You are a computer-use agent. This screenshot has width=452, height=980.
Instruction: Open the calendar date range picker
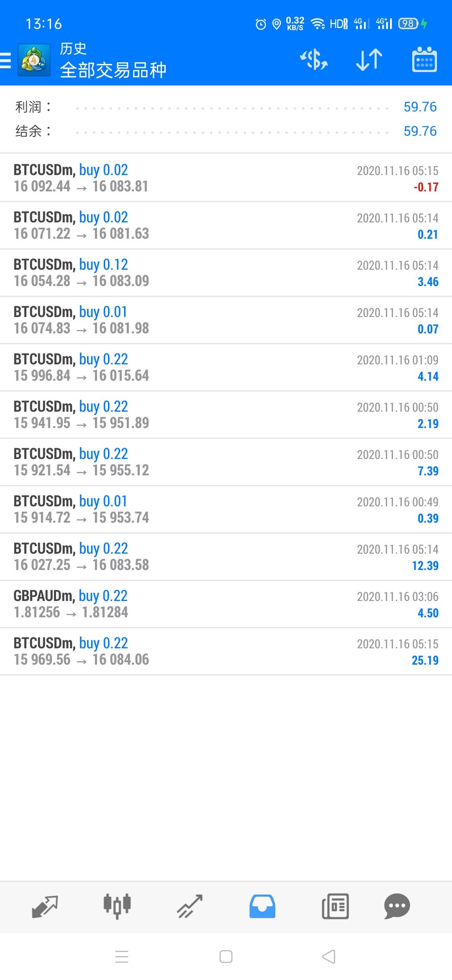pos(424,59)
